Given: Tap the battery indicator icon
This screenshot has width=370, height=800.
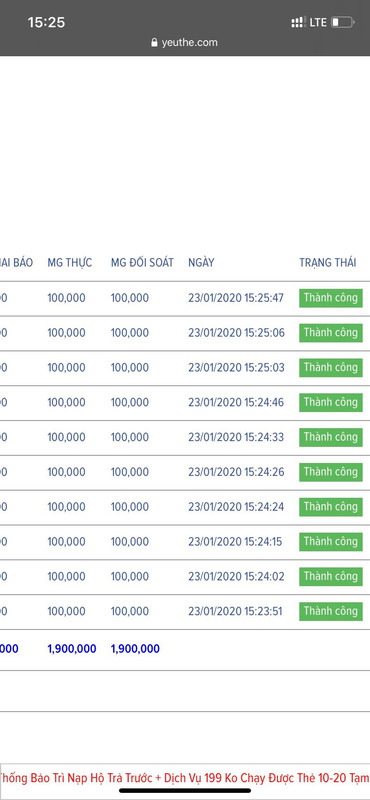Looking at the screenshot, I should (342, 22).
